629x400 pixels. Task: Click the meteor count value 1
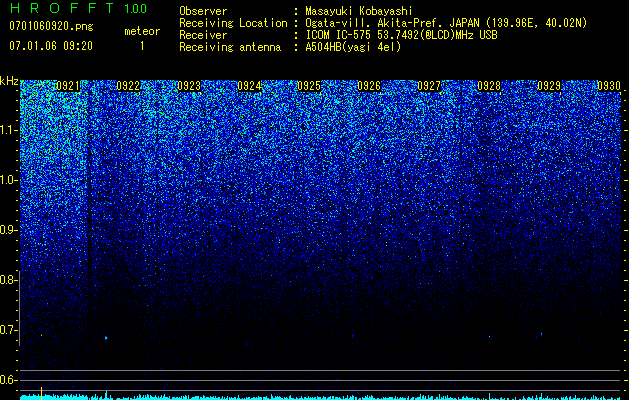pos(142,46)
